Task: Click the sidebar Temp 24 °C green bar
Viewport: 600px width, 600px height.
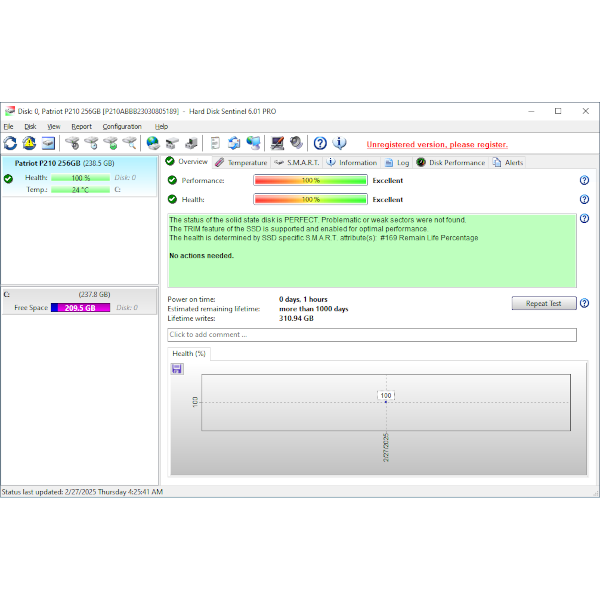Action: (80, 190)
